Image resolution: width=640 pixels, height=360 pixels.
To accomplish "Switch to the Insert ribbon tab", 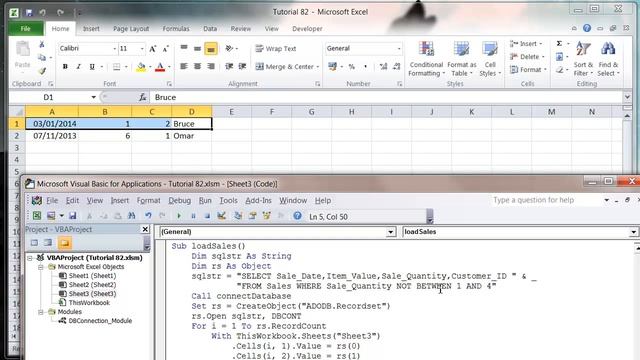I will [x=91, y=29].
